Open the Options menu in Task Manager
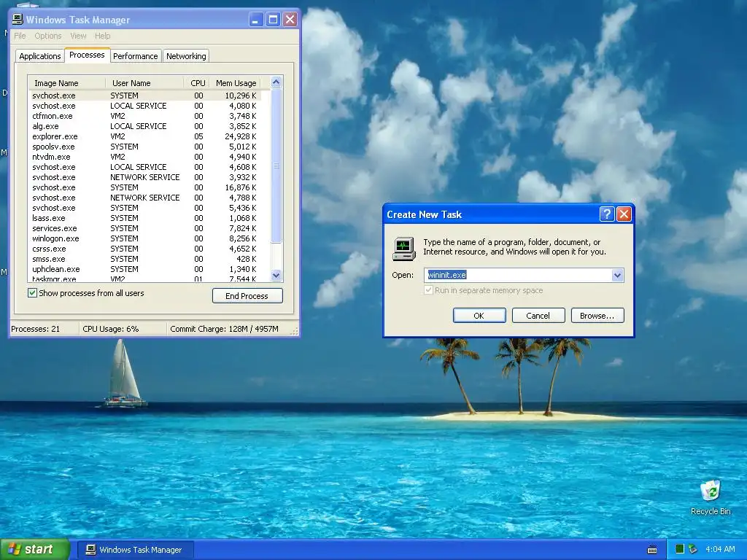 pos(48,36)
